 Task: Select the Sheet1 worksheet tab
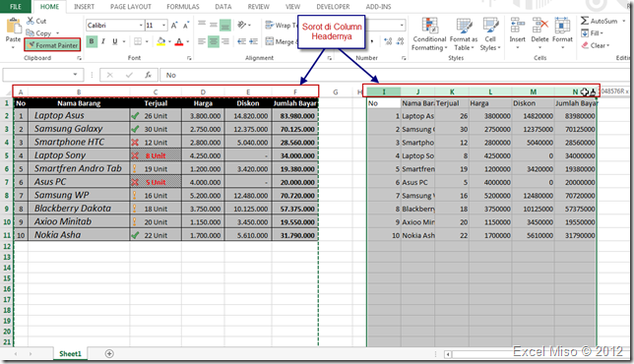pos(70,354)
